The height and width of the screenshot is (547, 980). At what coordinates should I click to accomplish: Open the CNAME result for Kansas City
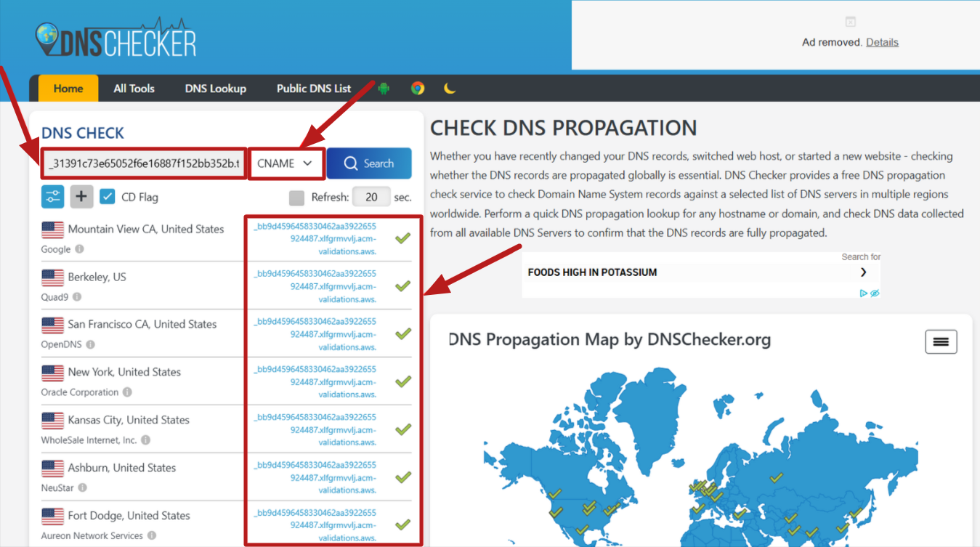315,429
